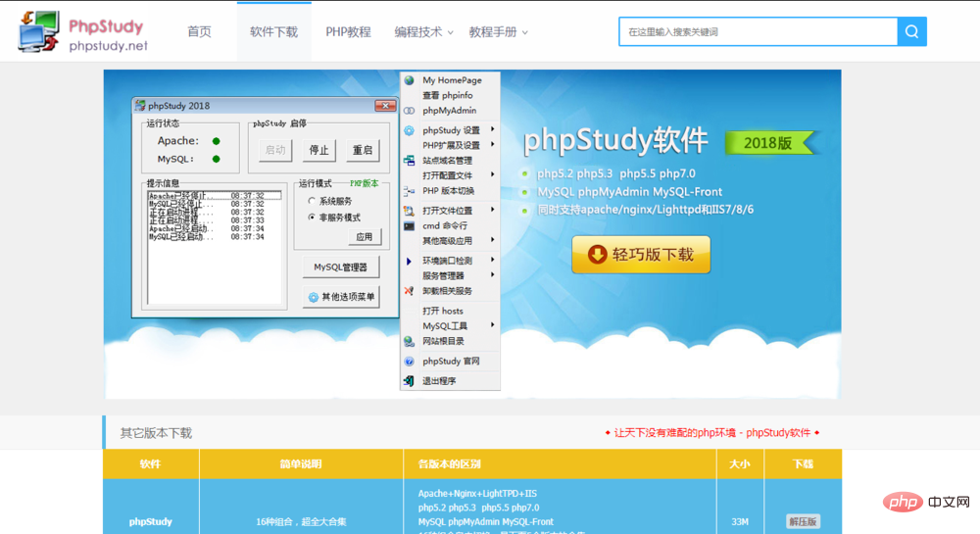The image size is (980, 534).
Task: Open the 编程技术 navigation dropdown
Action: point(423,32)
